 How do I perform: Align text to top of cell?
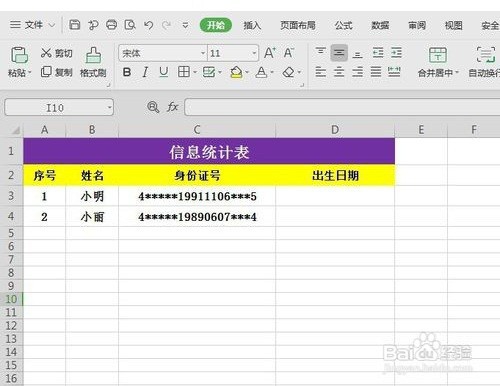coord(321,52)
